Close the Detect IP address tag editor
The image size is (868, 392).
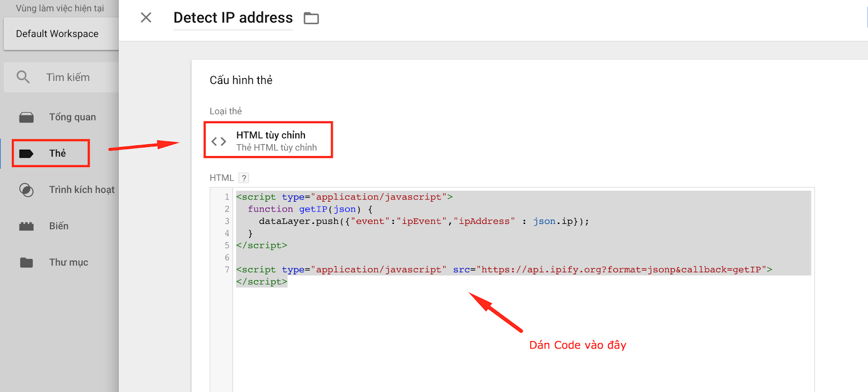(146, 17)
